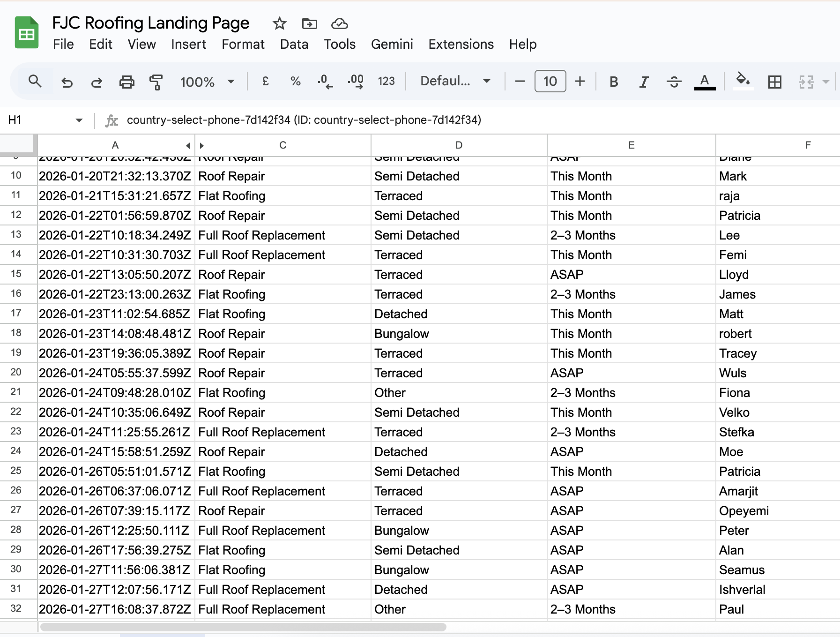
Task: Increase font size with plus button
Action: [x=580, y=81]
